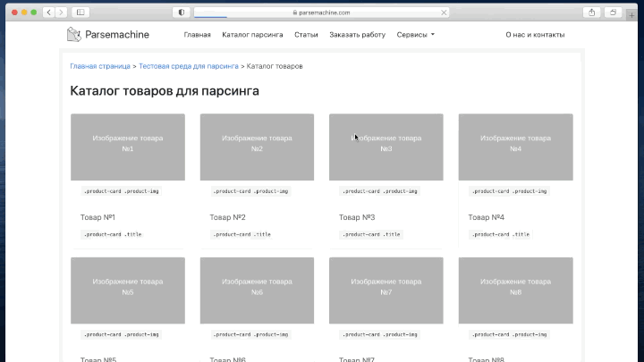Open the image of товар №5

(x=128, y=290)
